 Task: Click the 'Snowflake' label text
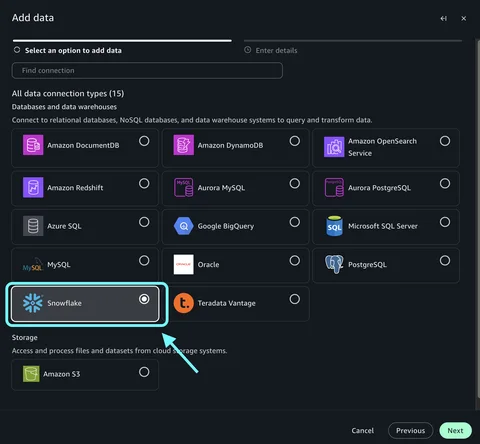(x=64, y=303)
